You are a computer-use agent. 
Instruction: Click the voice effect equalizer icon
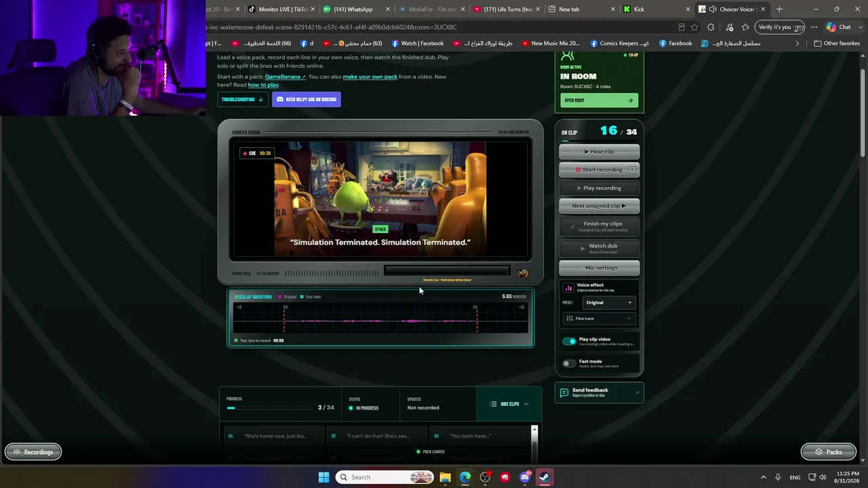pyautogui.click(x=568, y=287)
